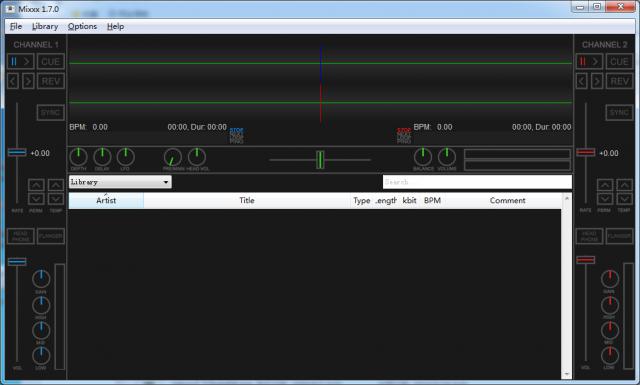Click Channel 1 seek forward arrow
Viewport: 640px width, 385px height.
(28, 81)
